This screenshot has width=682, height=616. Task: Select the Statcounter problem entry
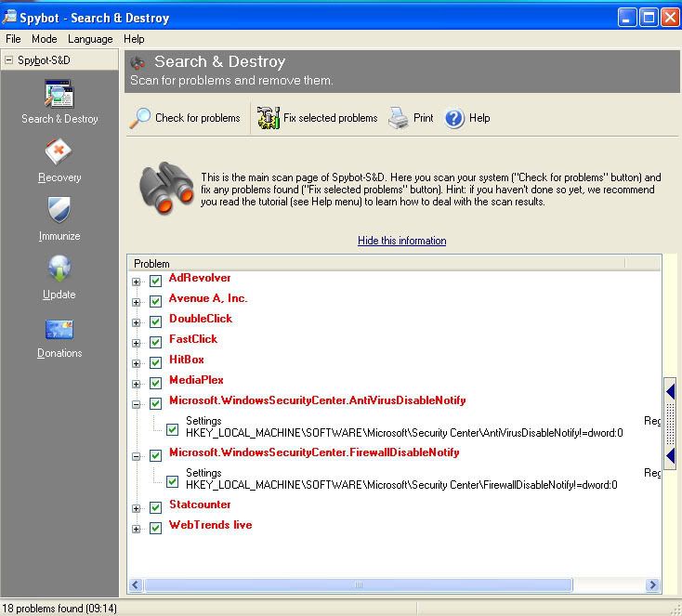pyautogui.click(x=200, y=505)
